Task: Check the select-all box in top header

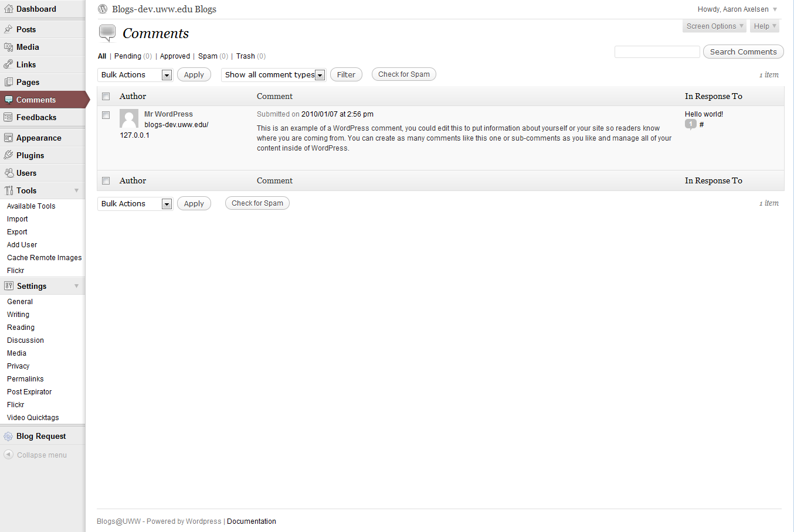Action: (x=106, y=97)
